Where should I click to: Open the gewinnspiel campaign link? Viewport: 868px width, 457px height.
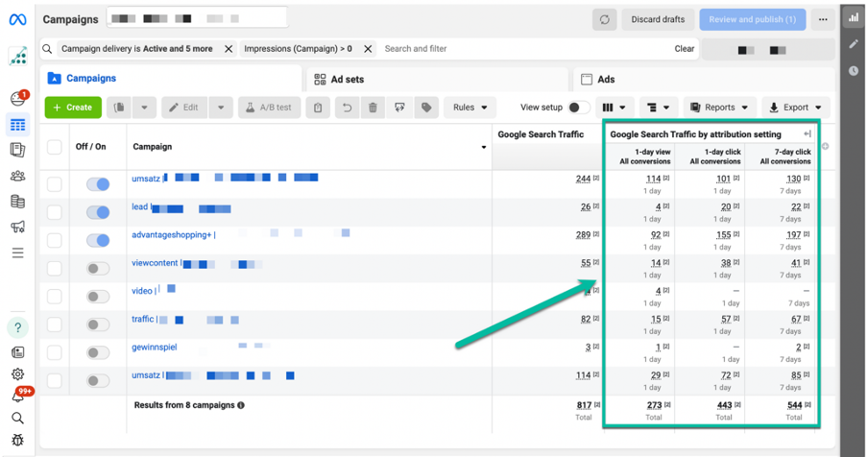point(155,347)
